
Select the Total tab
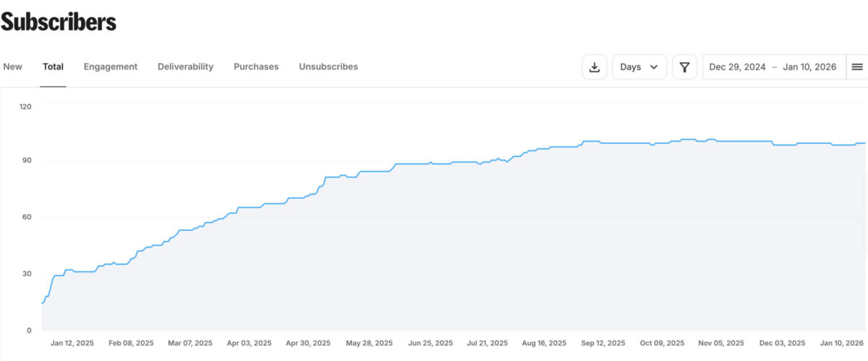click(x=53, y=67)
